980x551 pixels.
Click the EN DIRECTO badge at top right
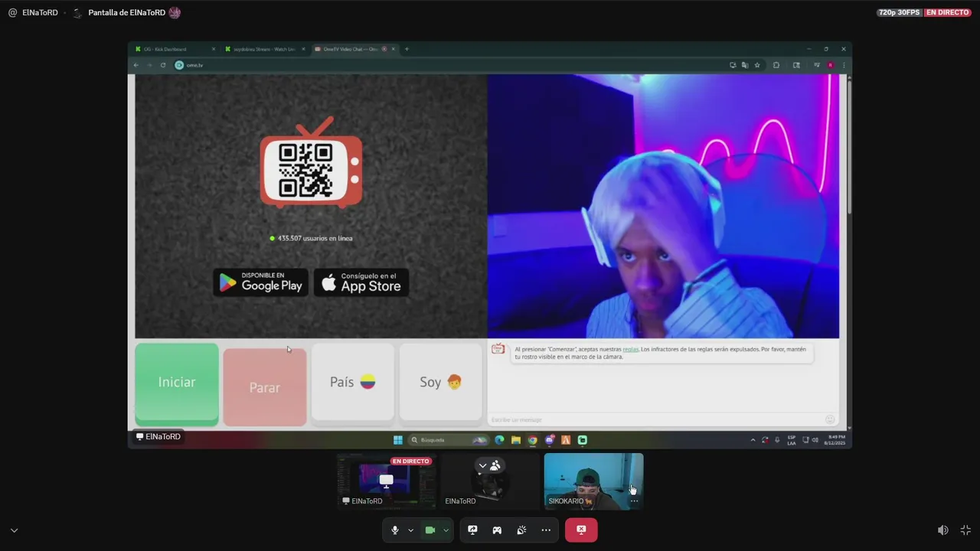click(x=948, y=12)
